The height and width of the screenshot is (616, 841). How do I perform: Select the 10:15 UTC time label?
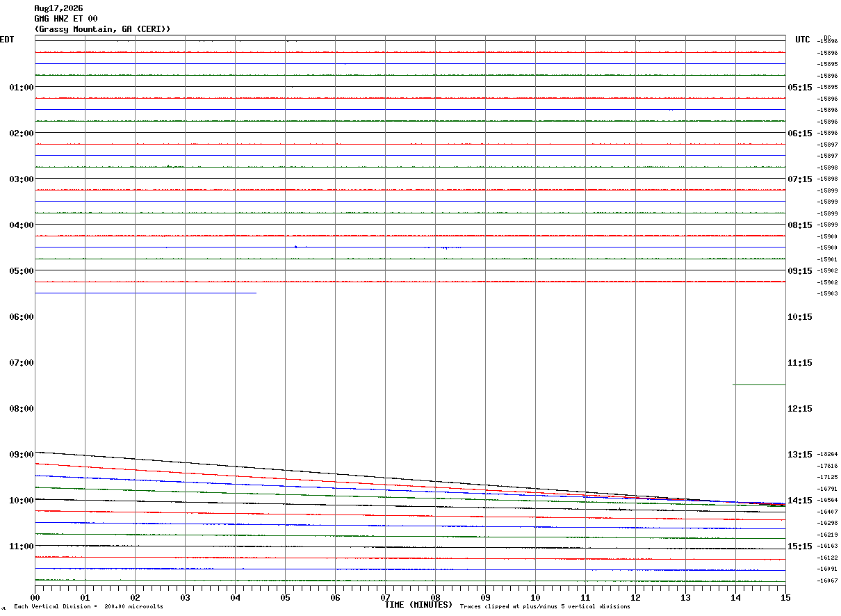800,316
